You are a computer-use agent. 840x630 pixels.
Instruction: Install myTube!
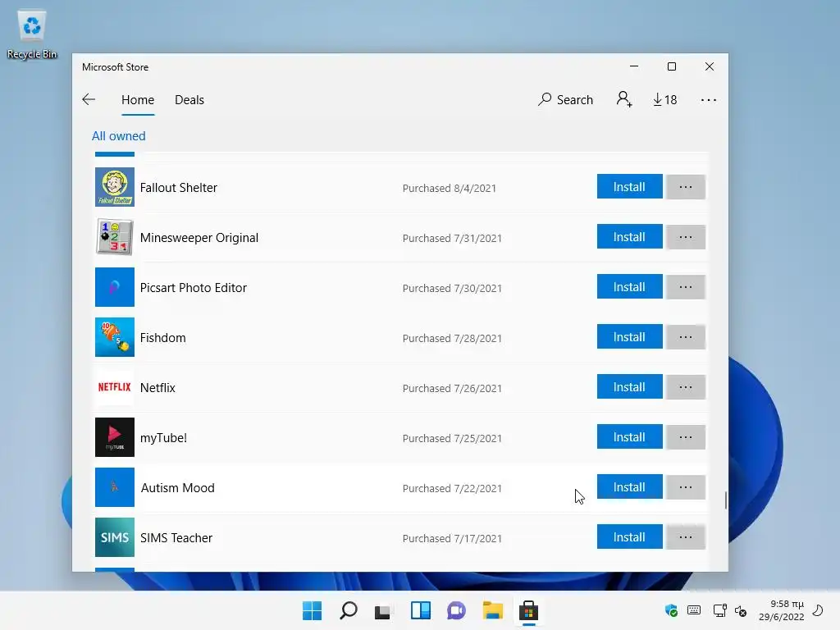pyautogui.click(x=629, y=437)
